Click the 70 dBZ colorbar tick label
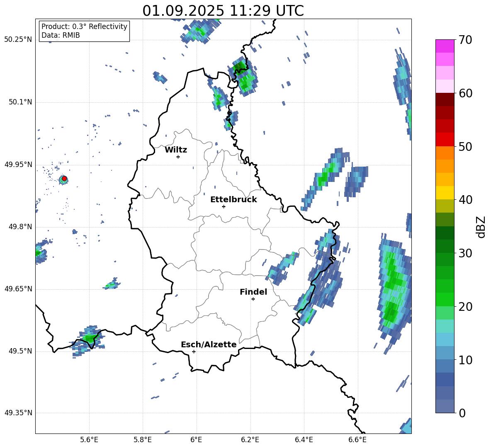The height and width of the screenshot is (448, 491). pyautogui.click(x=465, y=40)
